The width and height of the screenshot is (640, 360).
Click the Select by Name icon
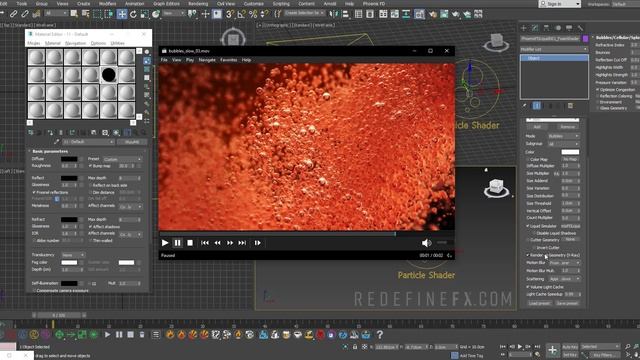pos(85,14)
